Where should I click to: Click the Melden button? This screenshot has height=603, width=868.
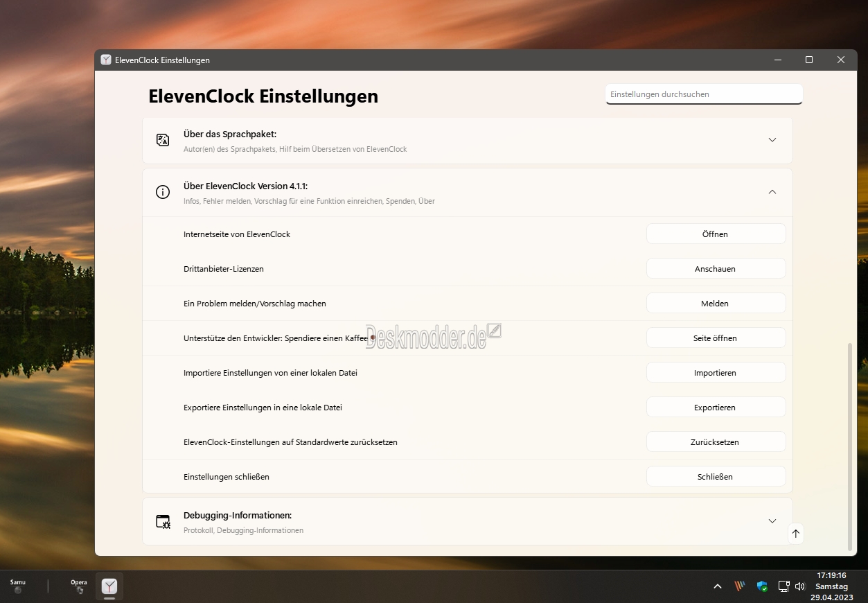(x=716, y=304)
